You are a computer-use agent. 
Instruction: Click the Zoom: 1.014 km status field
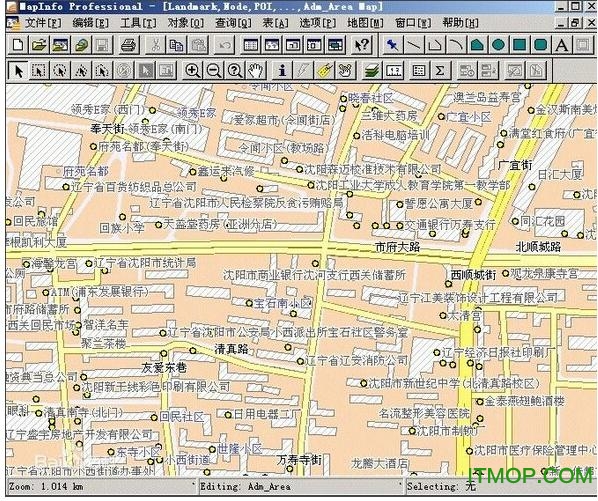tap(101, 487)
